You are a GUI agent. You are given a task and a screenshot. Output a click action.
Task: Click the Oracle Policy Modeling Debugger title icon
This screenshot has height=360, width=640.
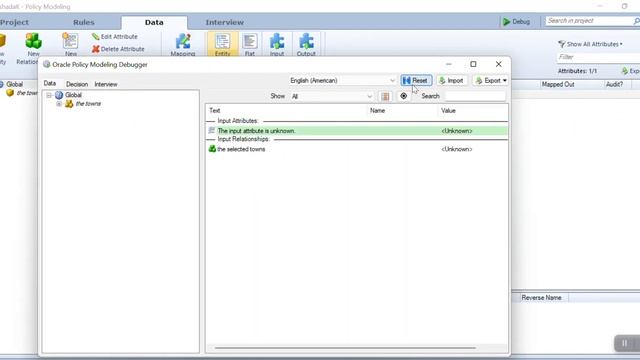pos(47,64)
